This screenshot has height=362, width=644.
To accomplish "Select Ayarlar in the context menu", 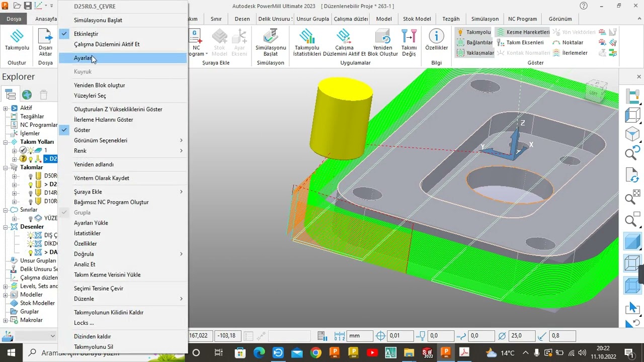I will (x=123, y=58).
